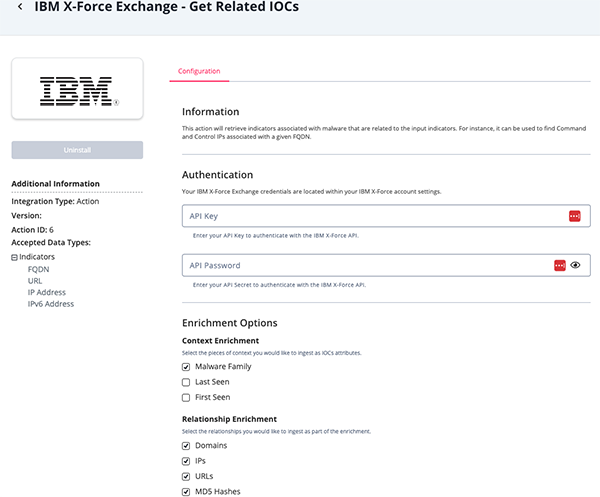Uncheck the Domains relationship checkbox

pos(186,446)
